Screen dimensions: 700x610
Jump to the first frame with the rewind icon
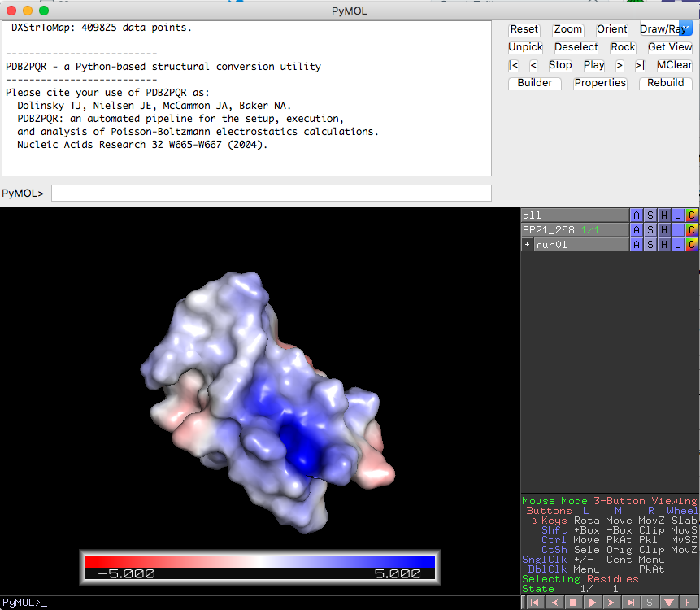[534, 602]
